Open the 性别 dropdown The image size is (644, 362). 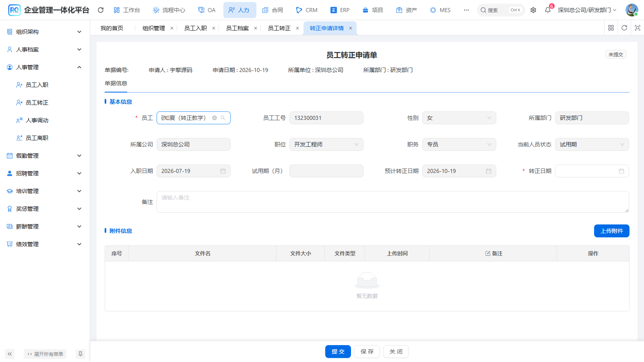[459, 118]
